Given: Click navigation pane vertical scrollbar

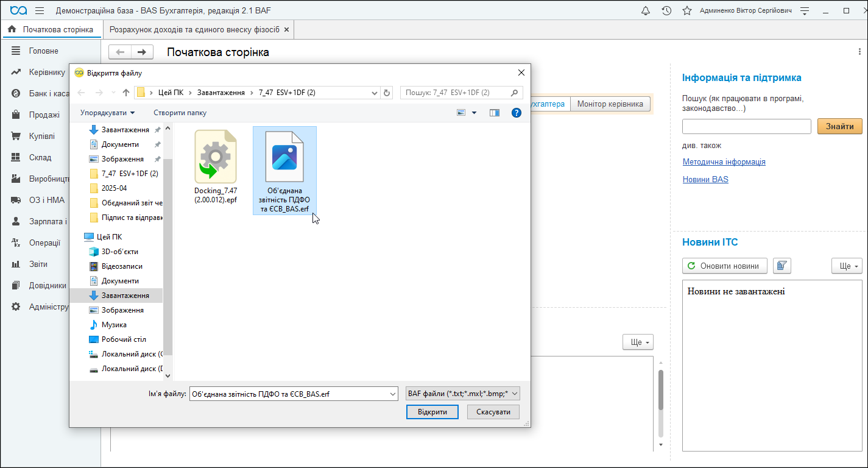Looking at the screenshot, I should click(x=168, y=256).
